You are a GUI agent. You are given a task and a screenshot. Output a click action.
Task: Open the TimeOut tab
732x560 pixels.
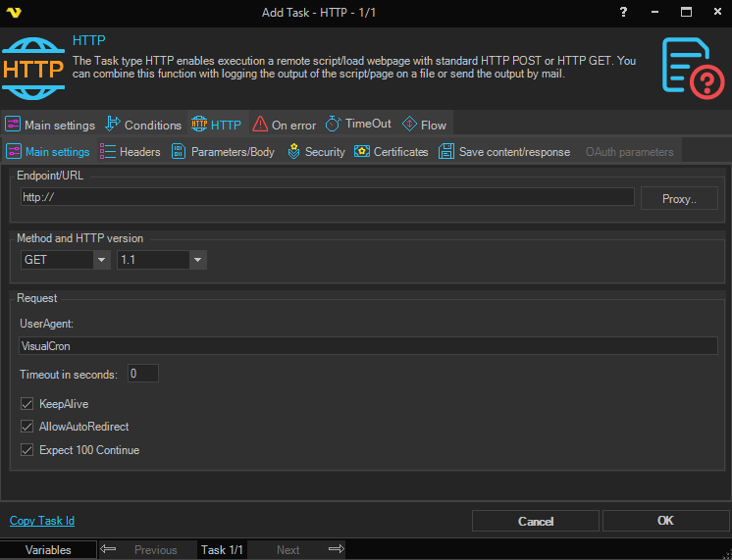(358, 125)
